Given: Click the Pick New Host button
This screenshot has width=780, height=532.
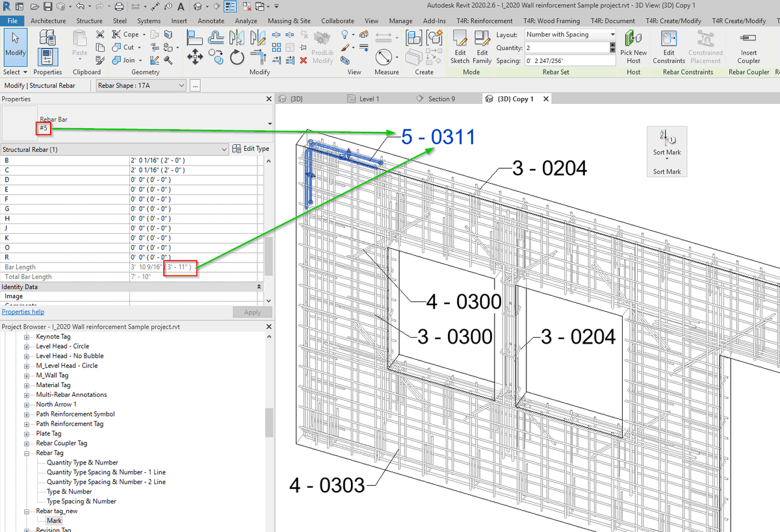Looking at the screenshot, I should click(x=634, y=47).
